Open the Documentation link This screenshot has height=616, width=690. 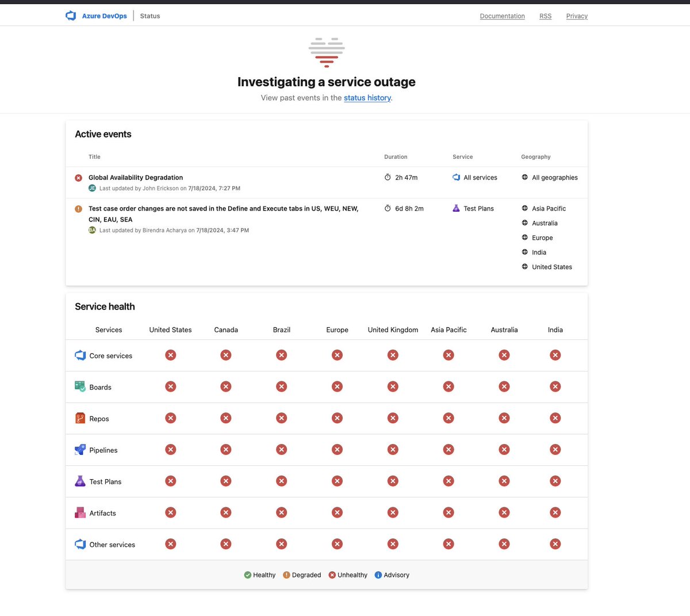coord(503,16)
